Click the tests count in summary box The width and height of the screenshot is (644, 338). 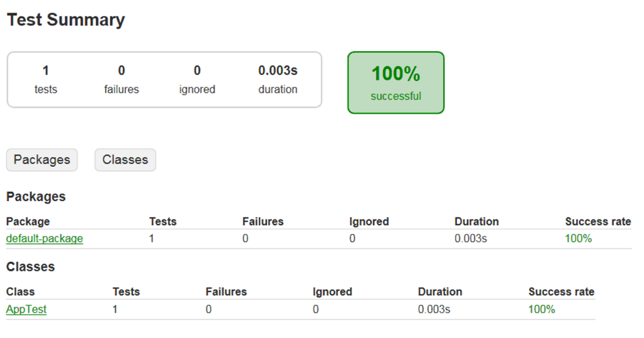[46, 71]
